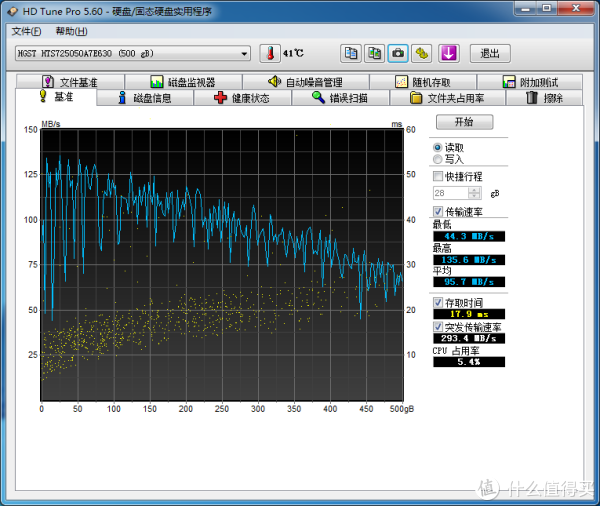This screenshot has width=600, height=506.
Task: Increase short stroke value with up arrow
Action: [474, 190]
